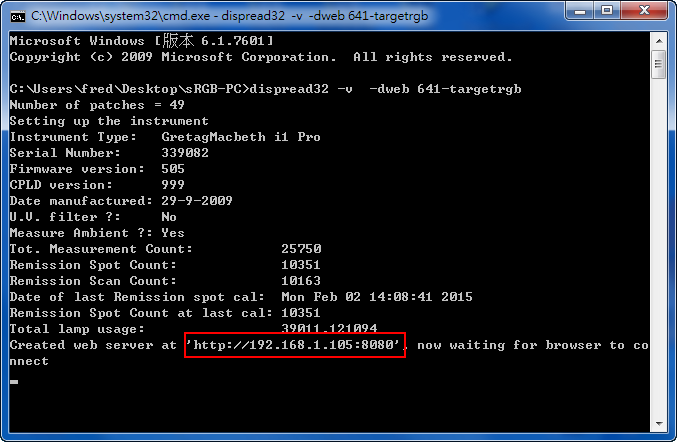Click the total measurement count '25750'
Screen dimensions: 677x442
(301, 249)
